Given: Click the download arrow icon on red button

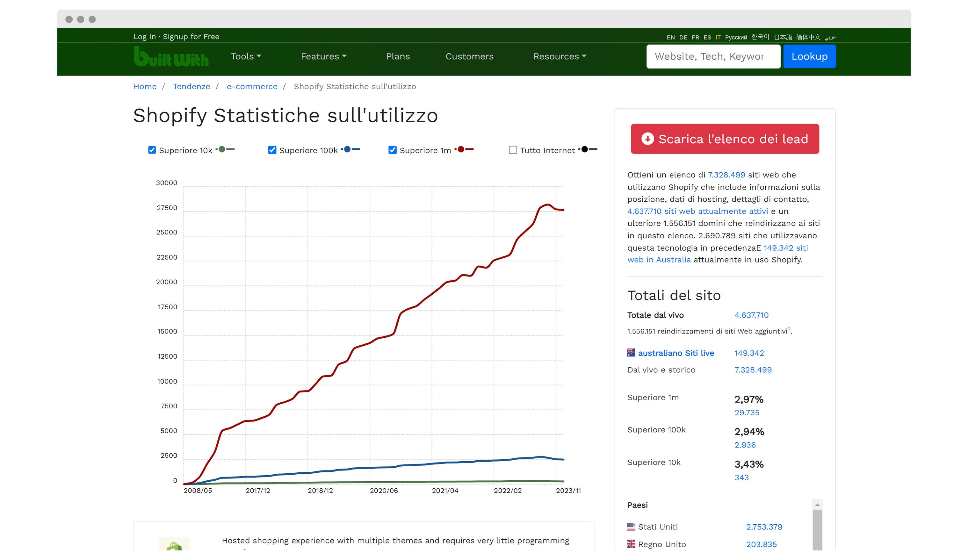Looking at the screenshot, I should pyautogui.click(x=647, y=139).
